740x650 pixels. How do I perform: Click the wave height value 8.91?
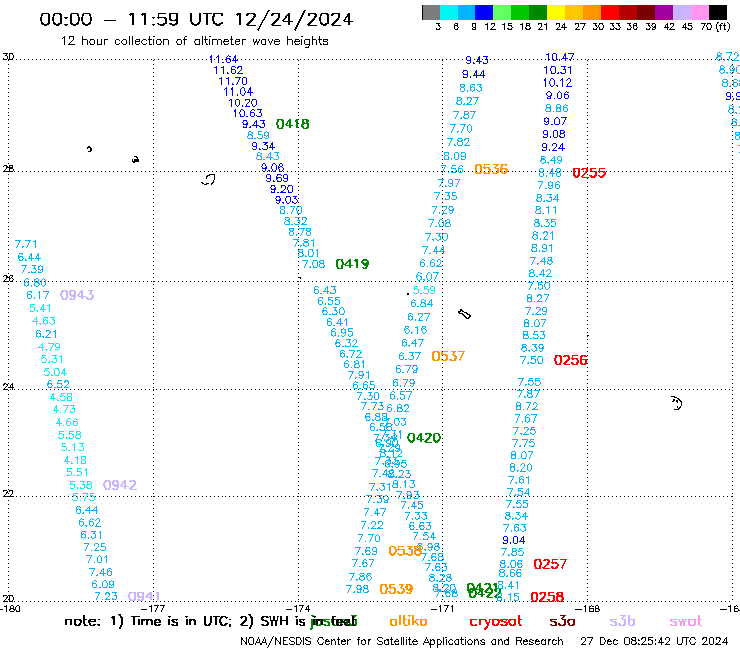point(542,248)
